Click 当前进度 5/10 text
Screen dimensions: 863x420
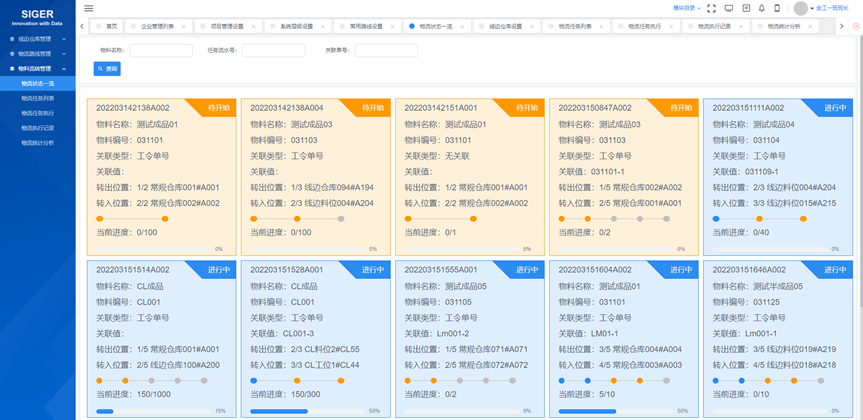coord(587,394)
